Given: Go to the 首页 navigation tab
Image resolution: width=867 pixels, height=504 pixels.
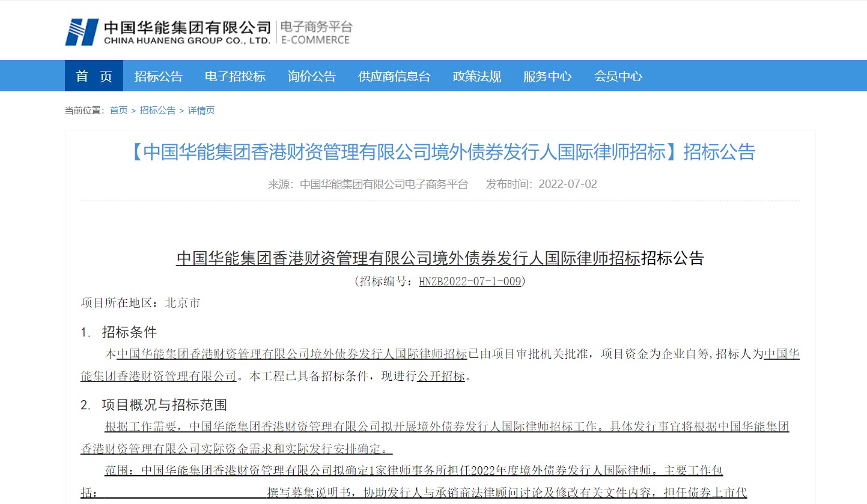Looking at the screenshot, I should click(94, 76).
